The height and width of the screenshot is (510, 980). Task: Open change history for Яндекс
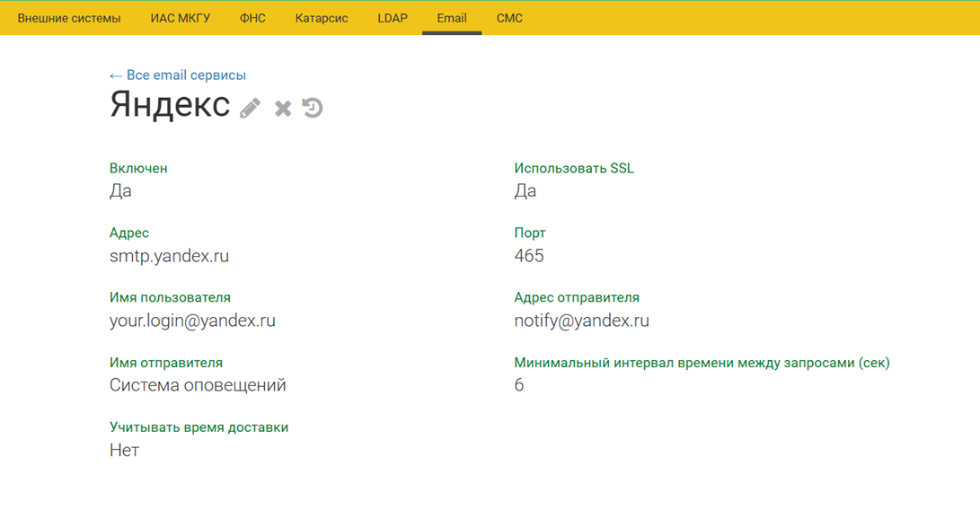click(x=312, y=108)
